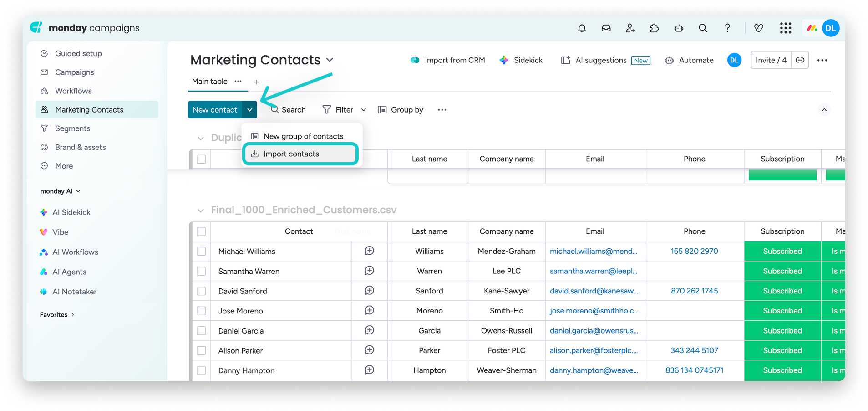Collapse the board header with the up chevron

(x=824, y=110)
